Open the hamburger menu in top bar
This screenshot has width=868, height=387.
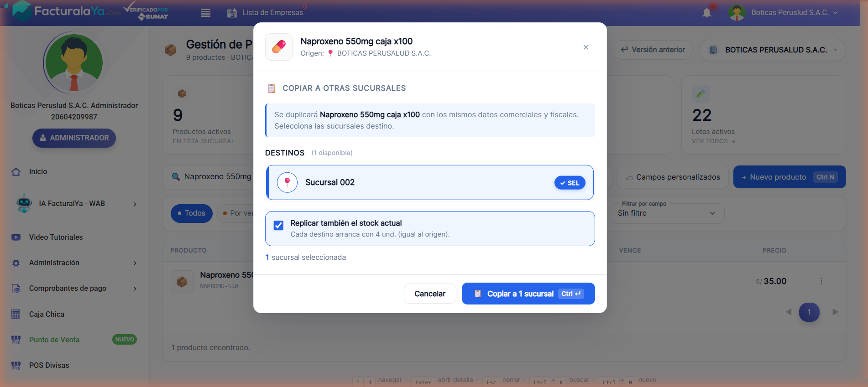click(x=206, y=13)
